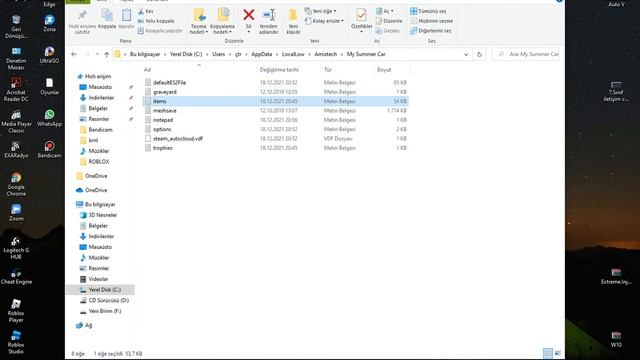This screenshot has width=640, height=360.
Task: Sort by Değiştirme tarihi column header
Action: point(279,70)
